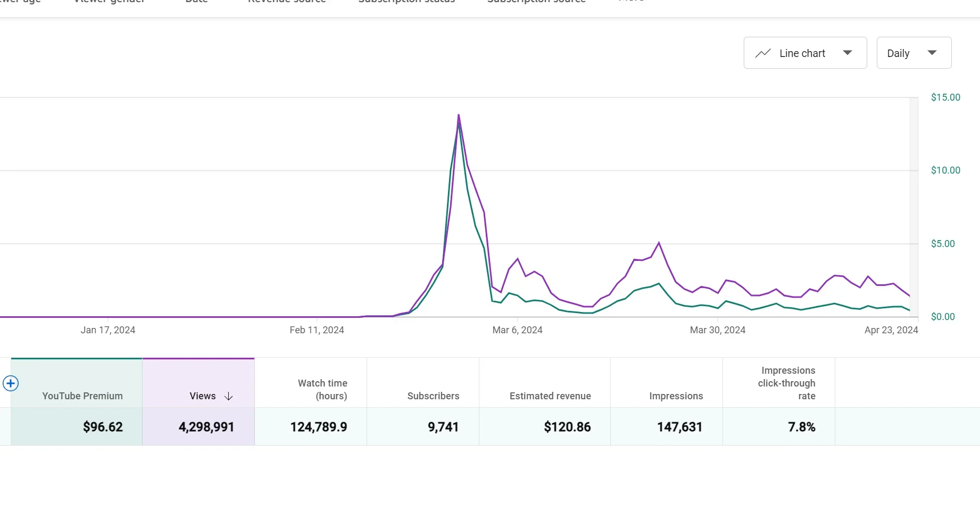Click the 147,631 impressions value
980x526 pixels.
(679, 427)
